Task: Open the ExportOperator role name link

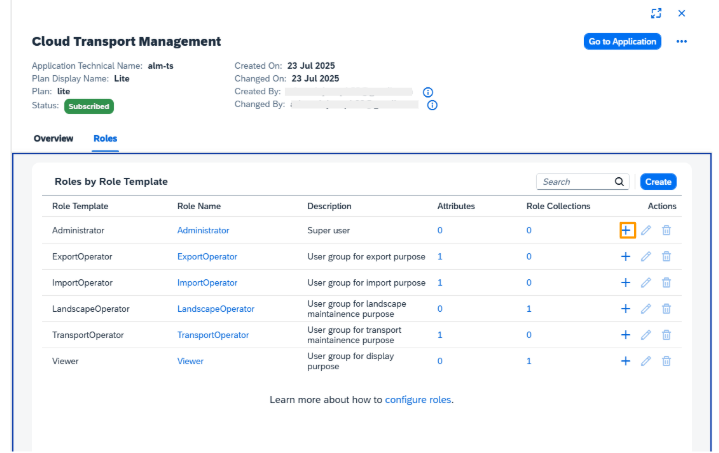Action: point(207,256)
